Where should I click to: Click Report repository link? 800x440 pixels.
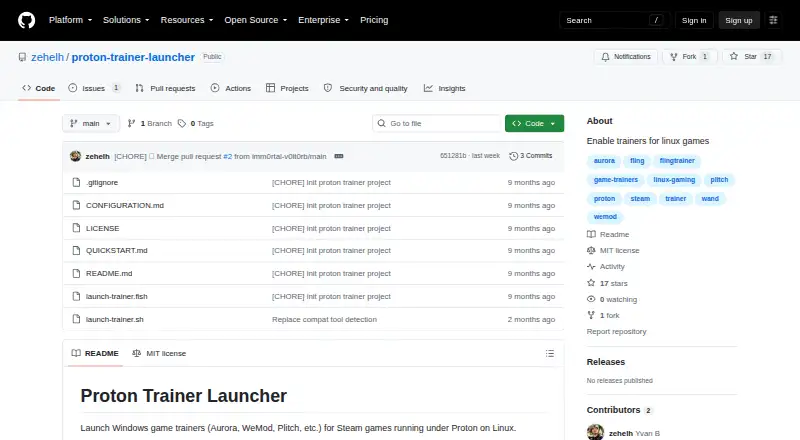[x=616, y=332]
